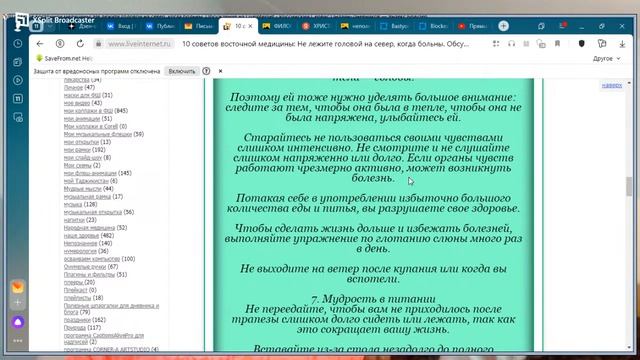Image resolution: width=640 pixels, height=360 pixels.
Task: Open the SaveFrom.net bookmark
Action: tap(64, 58)
